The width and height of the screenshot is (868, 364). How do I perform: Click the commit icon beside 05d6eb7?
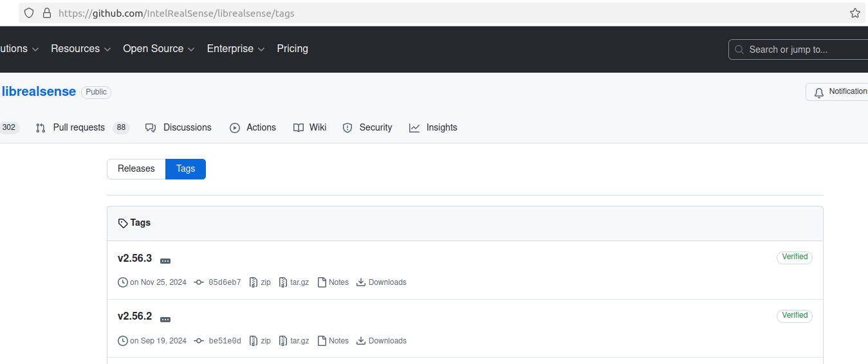199,282
